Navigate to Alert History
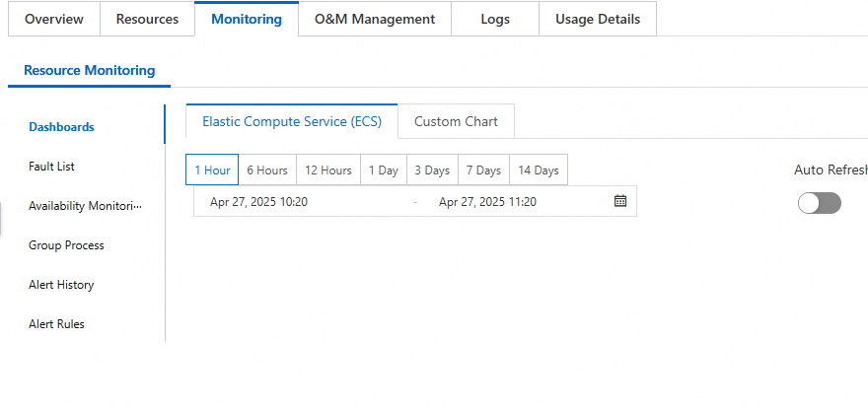 pos(61,285)
